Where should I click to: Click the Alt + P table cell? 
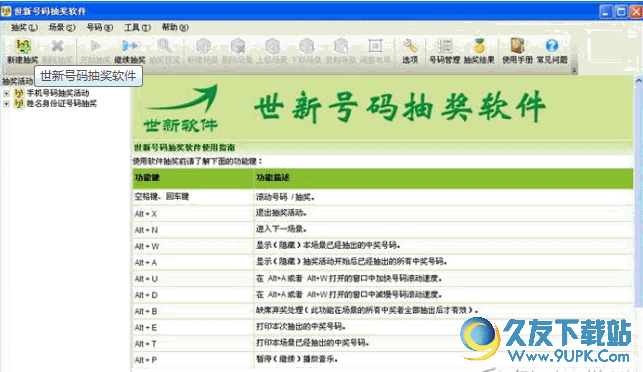coord(193,360)
